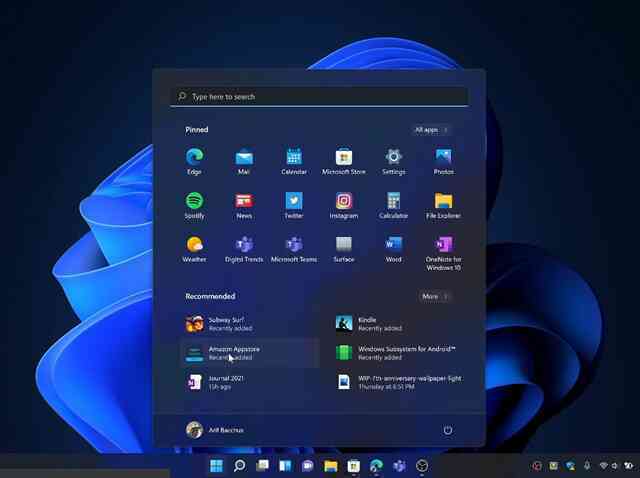
Task: Open Microsoft Store on the taskbar
Action: pyautogui.click(x=353, y=466)
